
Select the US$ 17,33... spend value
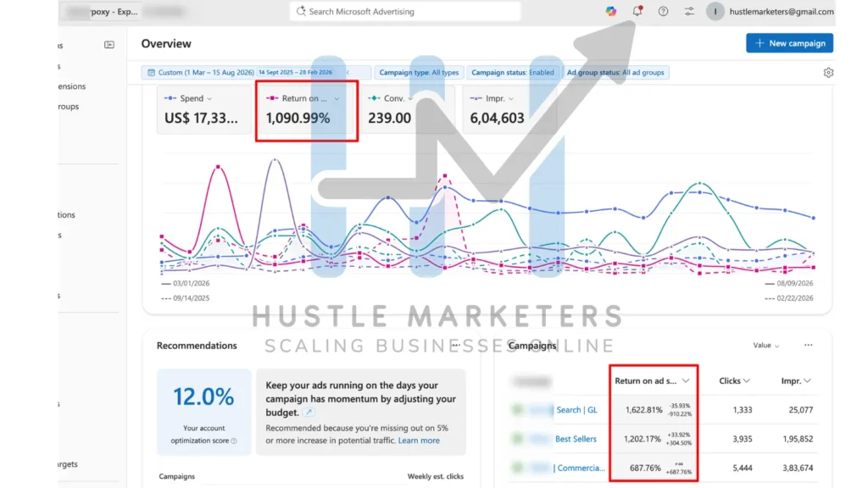201,118
